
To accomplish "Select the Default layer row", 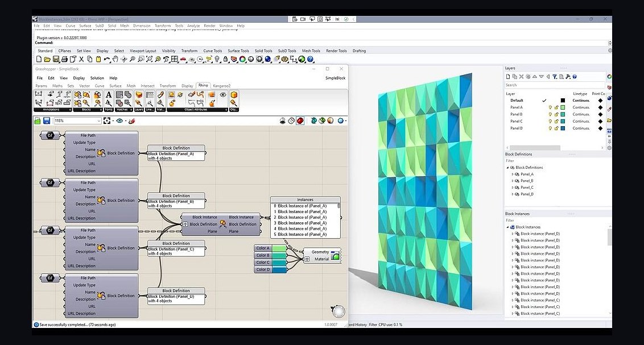I will (x=555, y=101).
